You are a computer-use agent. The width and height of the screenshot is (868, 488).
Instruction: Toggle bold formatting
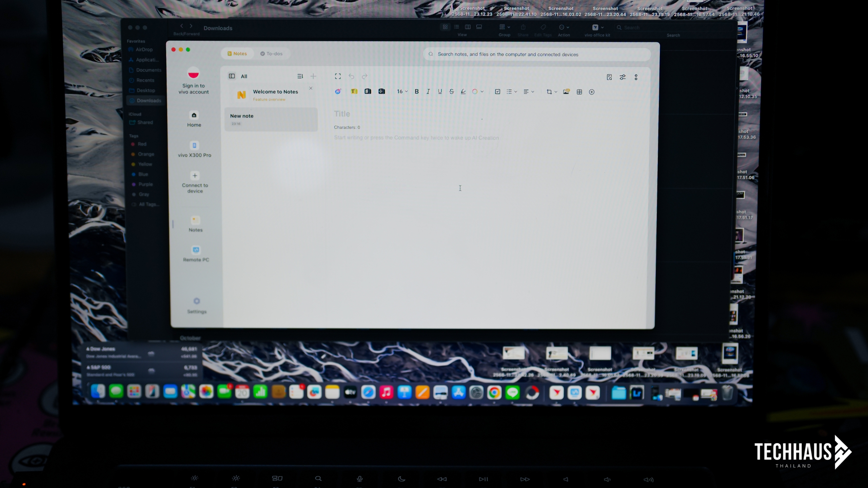(x=417, y=91)
